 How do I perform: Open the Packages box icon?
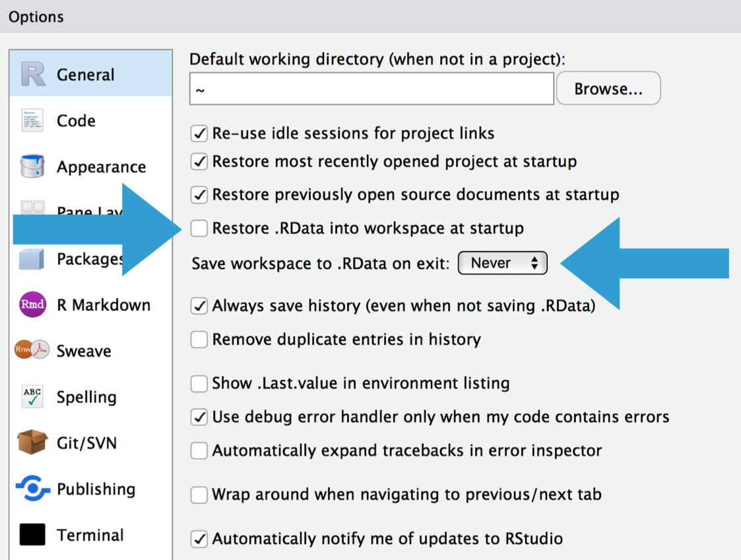(x=32, y=259)
